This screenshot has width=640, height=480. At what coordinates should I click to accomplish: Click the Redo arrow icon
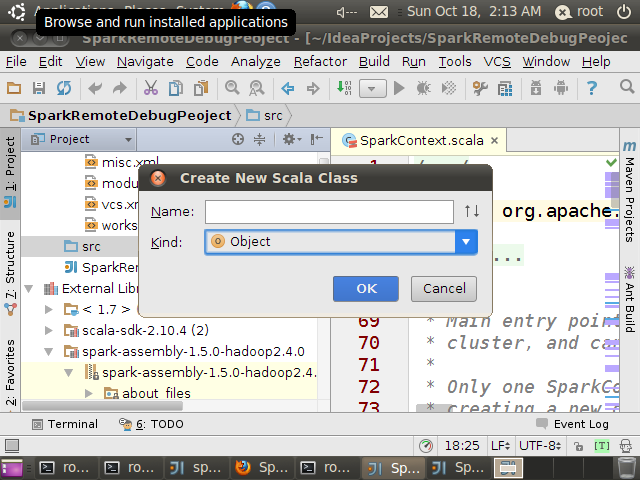(x=120, y=88)
